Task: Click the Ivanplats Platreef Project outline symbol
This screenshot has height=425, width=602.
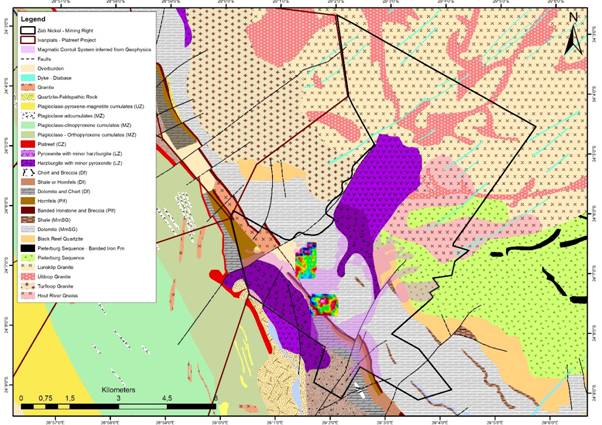Action: coord(28,40)
